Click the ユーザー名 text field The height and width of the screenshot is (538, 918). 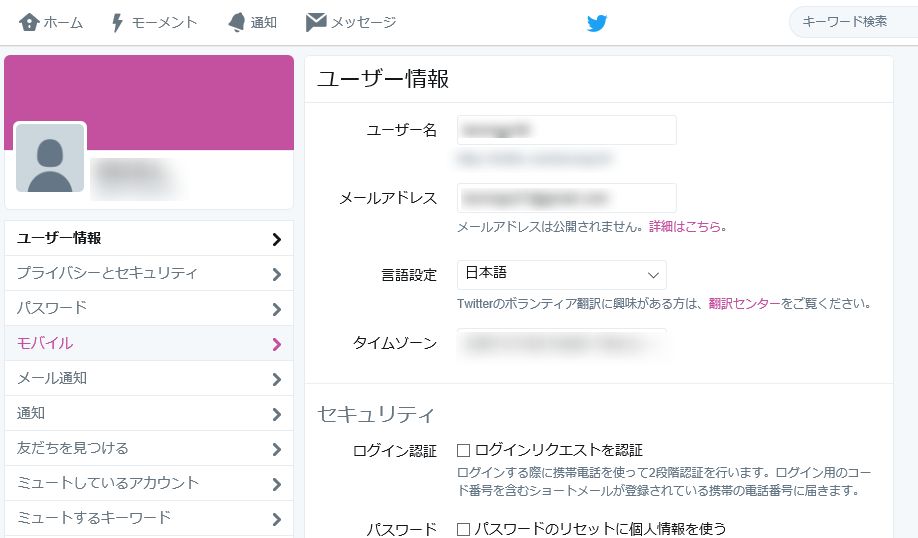567,130
